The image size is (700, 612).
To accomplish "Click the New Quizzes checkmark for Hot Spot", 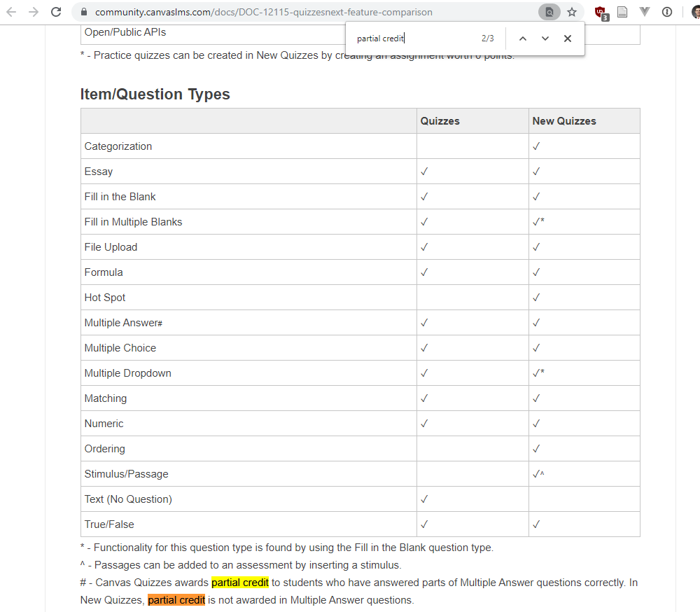I will 536,298.
